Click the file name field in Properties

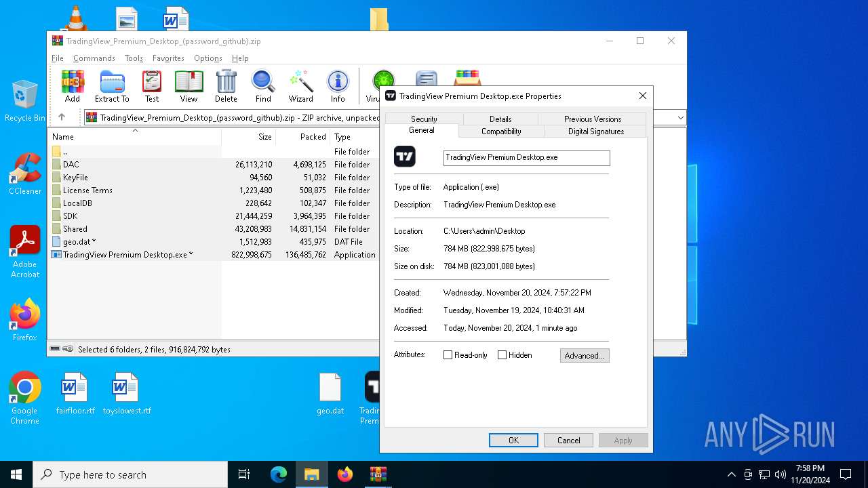pos(527,158)
